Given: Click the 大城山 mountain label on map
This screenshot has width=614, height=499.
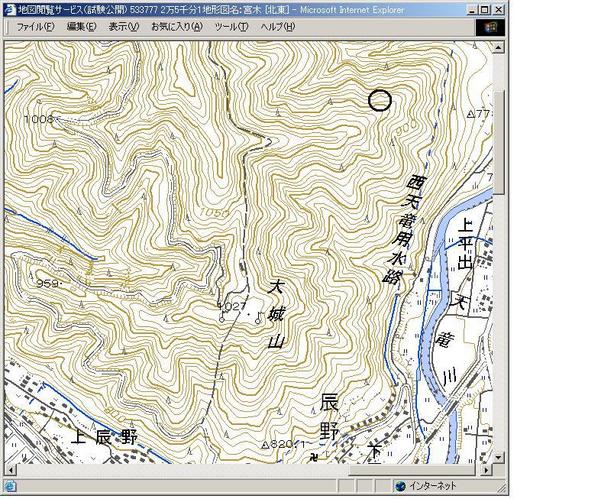Looking at the screenshot, I should coord(276,313).
